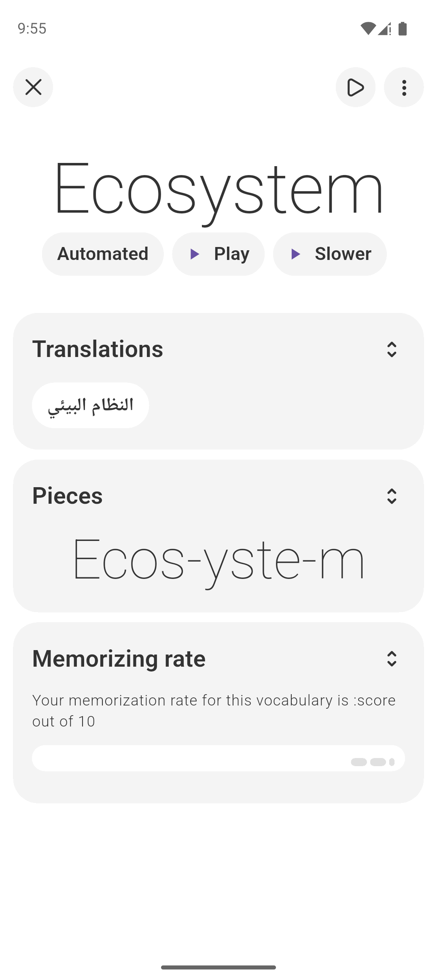
Task: Click the memorization rate progress bar
Action: click(x=218, y=758)
